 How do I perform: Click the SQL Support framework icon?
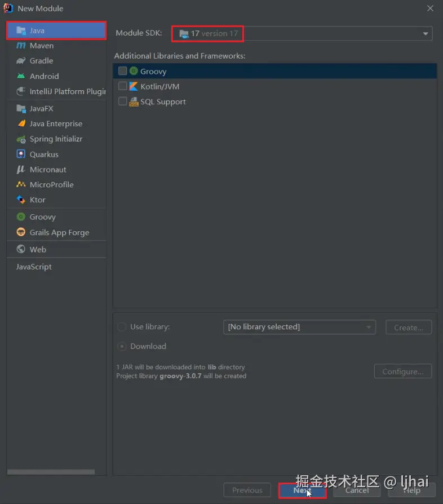point(134,101)
